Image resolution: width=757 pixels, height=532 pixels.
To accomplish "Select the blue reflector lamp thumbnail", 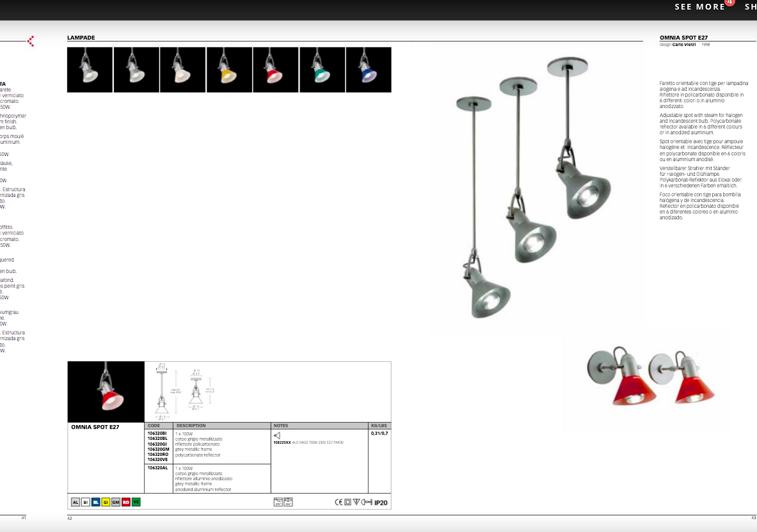I will pyautogui.click(x=368, y=70).
